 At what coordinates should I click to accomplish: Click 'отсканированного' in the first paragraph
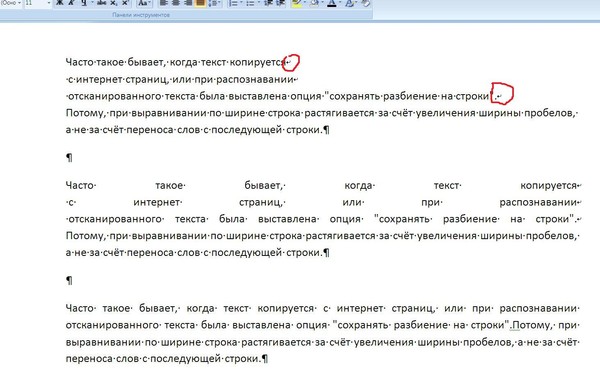click(115, 96)
